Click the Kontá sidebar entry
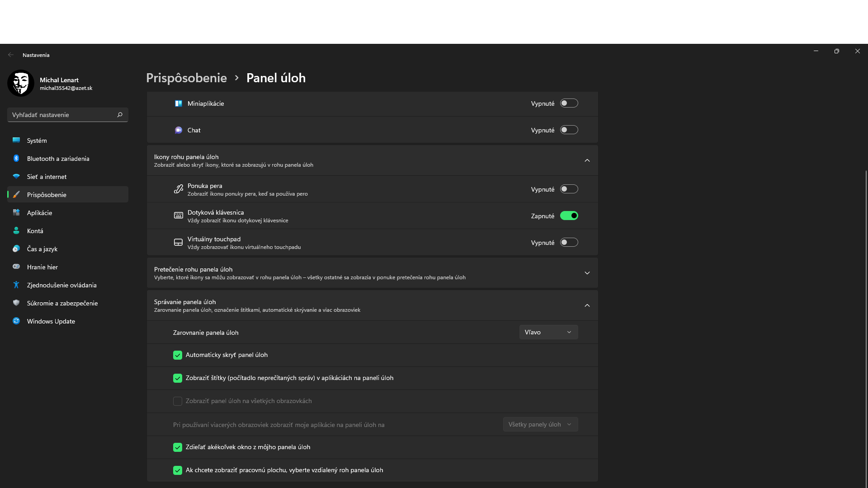Screen dimensions: 868x488 [x=35, y=231]
